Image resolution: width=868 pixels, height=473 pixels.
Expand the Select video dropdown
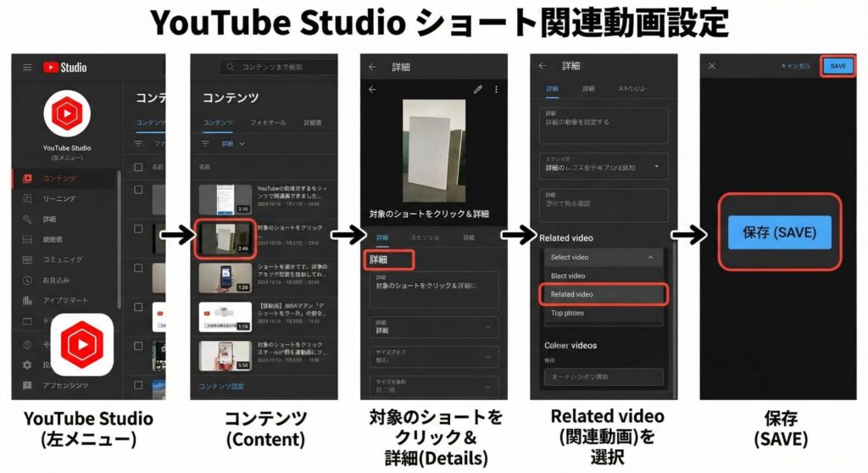tap(603, 257)
